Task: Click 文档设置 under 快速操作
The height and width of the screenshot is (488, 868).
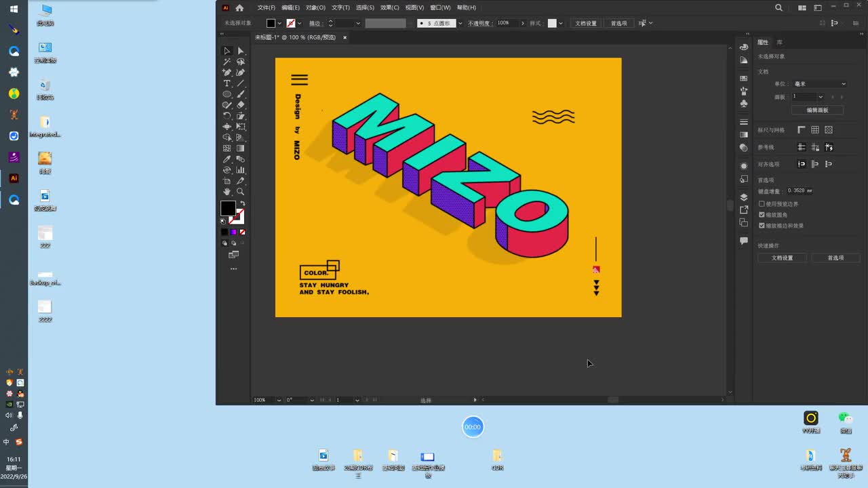Action: pyautogui.click(x=782, y=258)
